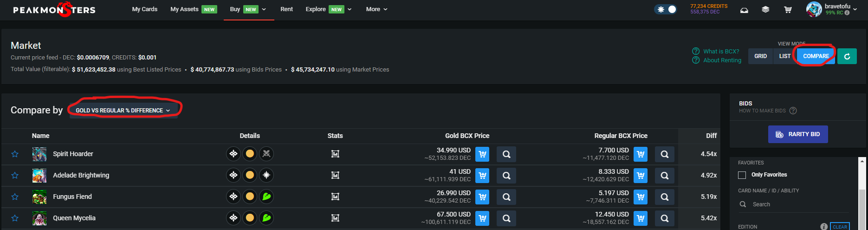Open the stacked layers icon in header
Image resolution: width=868 pixels, height=230 pixels.
coord(765,9)
